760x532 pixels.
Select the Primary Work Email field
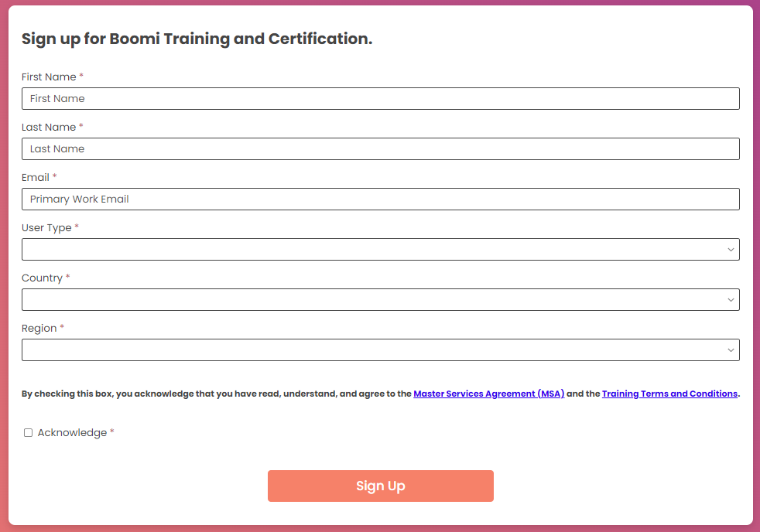click(381, 199)
